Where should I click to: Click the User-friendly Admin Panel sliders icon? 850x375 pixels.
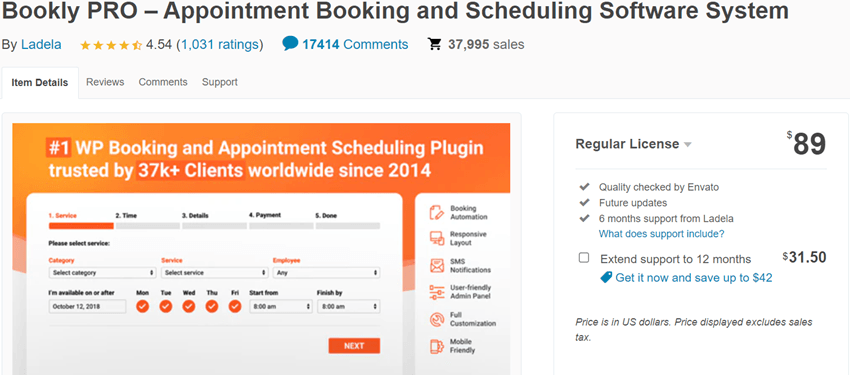[x=436, y=292]
